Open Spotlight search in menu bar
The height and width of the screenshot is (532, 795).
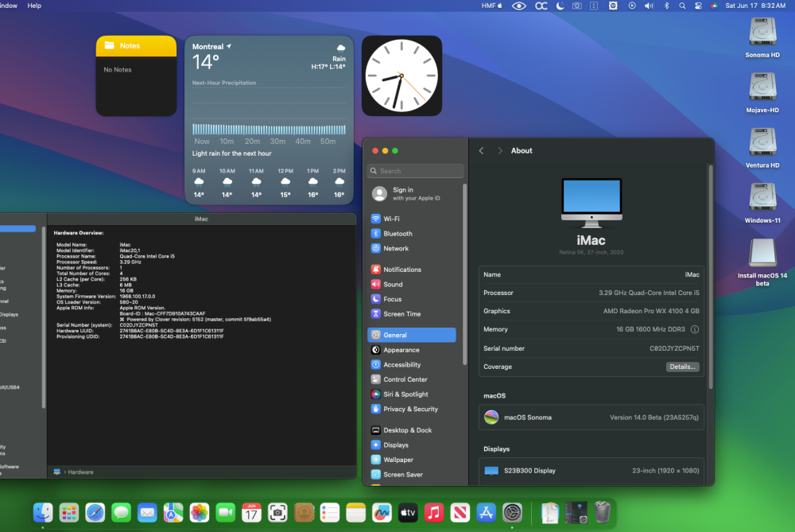pyautogui.click(x=682, y=6)
